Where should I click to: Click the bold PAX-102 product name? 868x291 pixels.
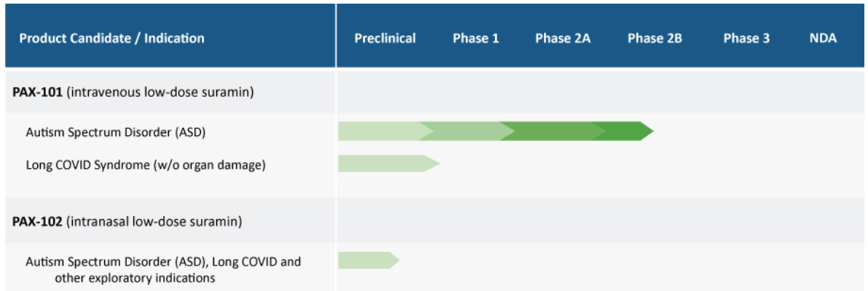38,223
